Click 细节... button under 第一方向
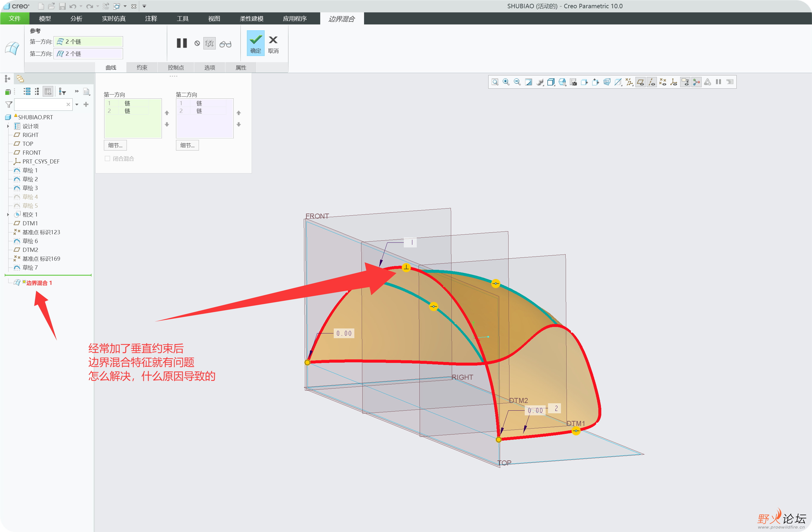The height and width of the screenshot is (532, 812). (115, 145)
